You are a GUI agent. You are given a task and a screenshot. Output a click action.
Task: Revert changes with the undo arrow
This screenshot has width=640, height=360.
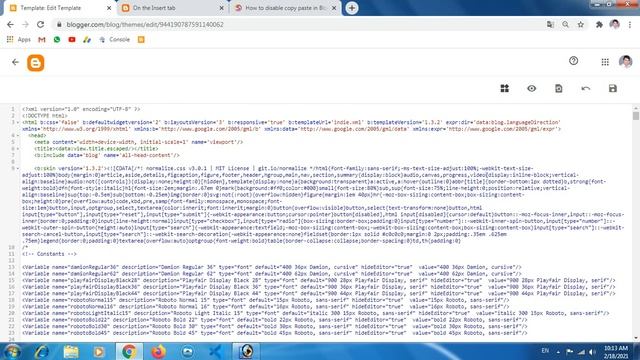coord(585,89)
